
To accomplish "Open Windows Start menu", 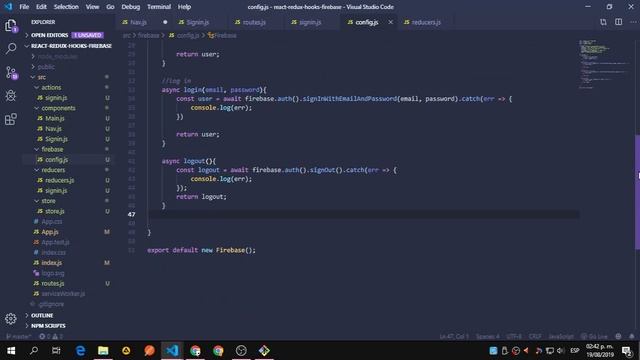I will click(11, 351).
